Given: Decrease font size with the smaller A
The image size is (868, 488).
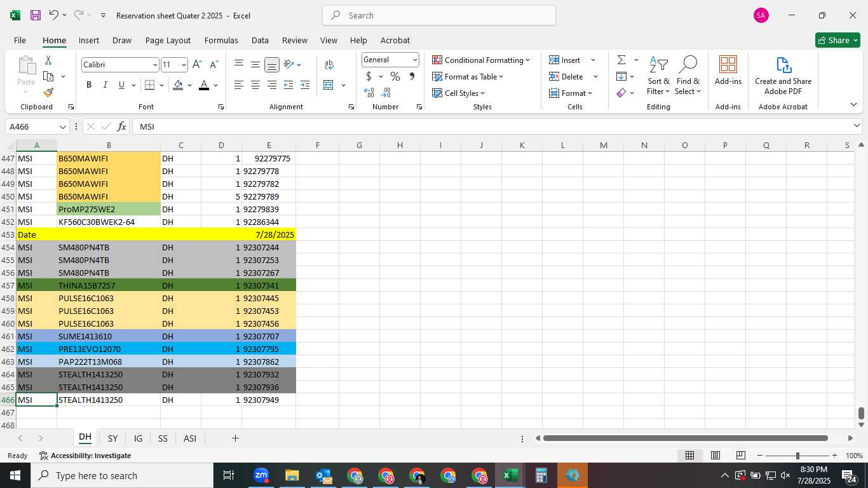Looking at the screenshot, I should (214, 65).
